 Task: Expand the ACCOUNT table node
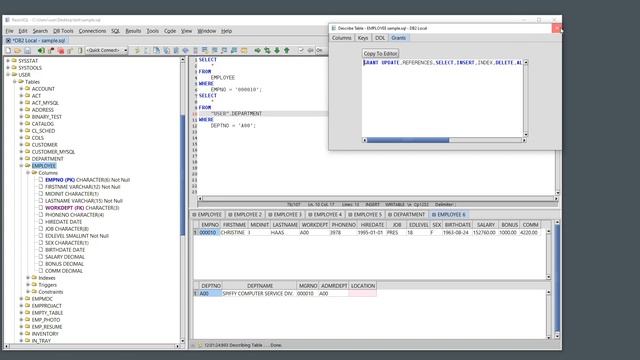pos(21,89)
